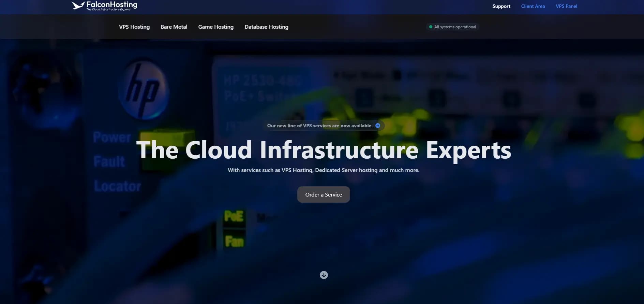644x304 pixels.
Task: Click the FalconHosting wordmark text
Action: (x=111, y=4)
